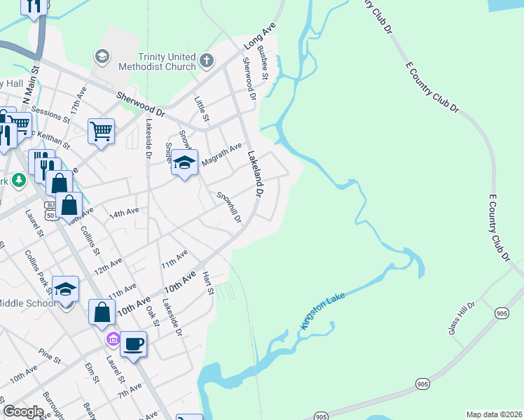The width and height of the screenshot is (524, 420).
Task: Click the Oak St label
Action: coord(153,316)
